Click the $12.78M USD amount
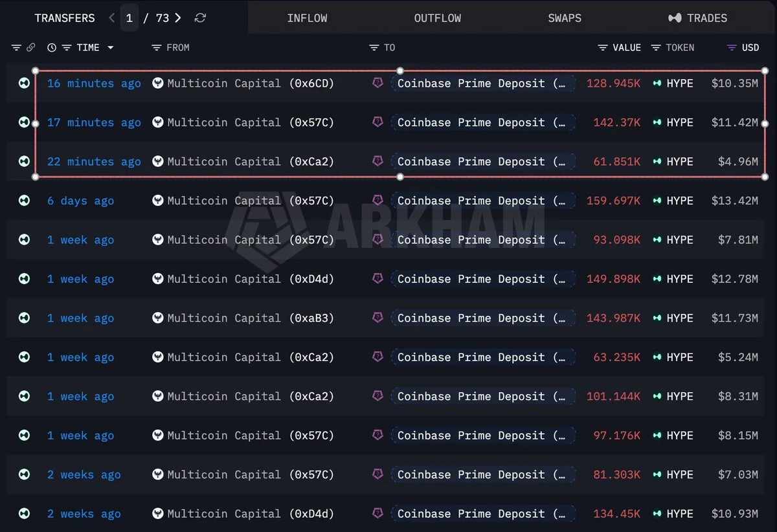Viewport: 777px width, 532px height. (x=734, y=279)
